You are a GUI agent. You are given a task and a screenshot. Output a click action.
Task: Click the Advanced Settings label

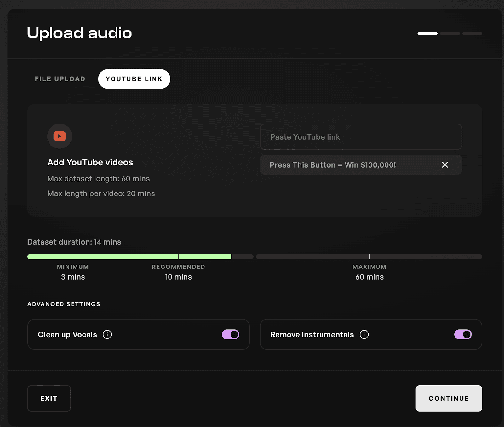64,304
